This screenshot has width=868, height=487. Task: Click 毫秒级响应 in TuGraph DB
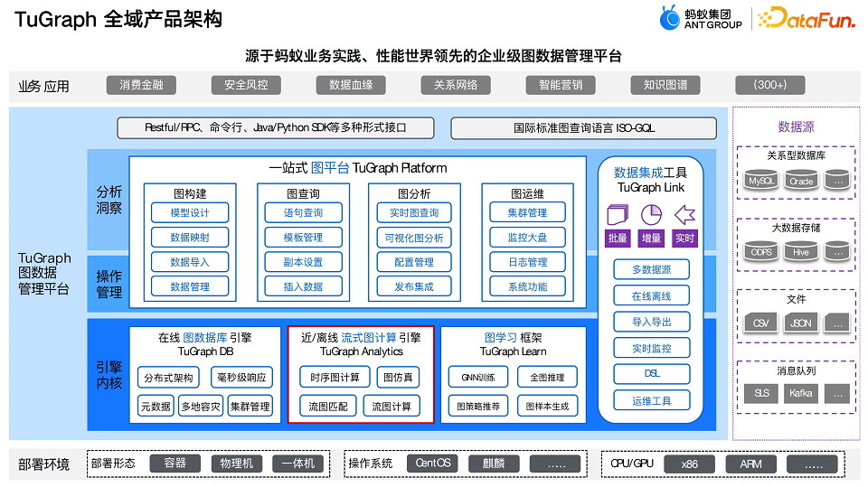tap(242, 378)
